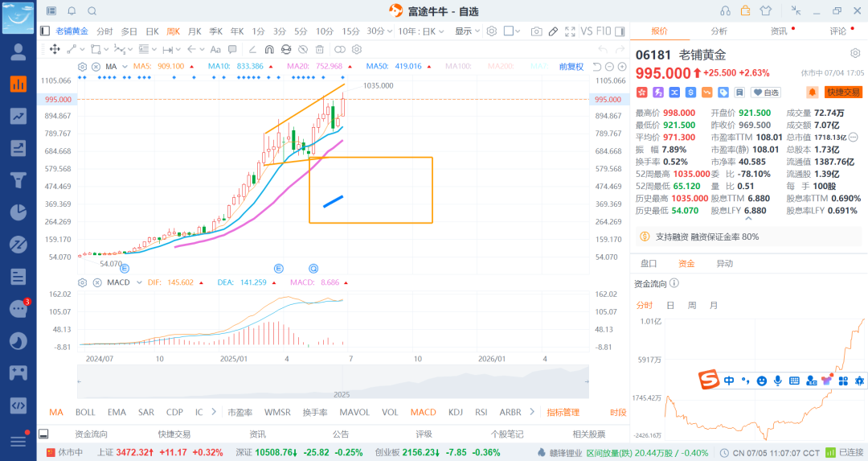Open the line-chart markets sidebar icon

click(18, 116)
